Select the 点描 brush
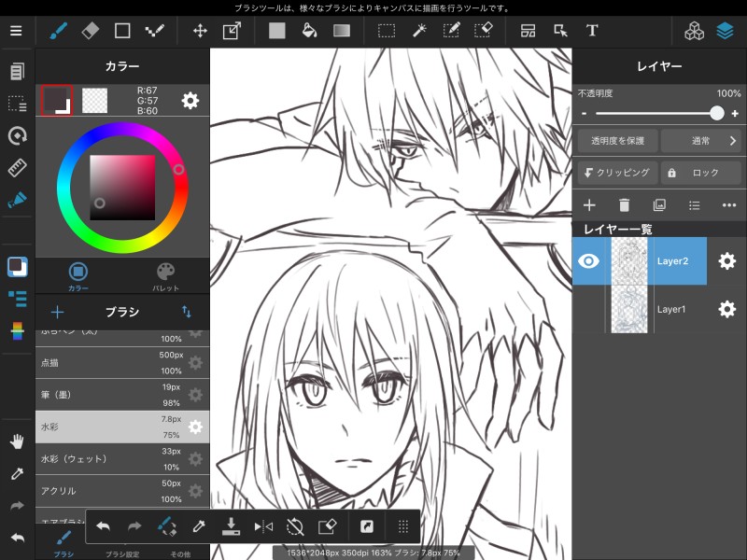This screenshot has width=747, height=560. (x=122, y=363)
